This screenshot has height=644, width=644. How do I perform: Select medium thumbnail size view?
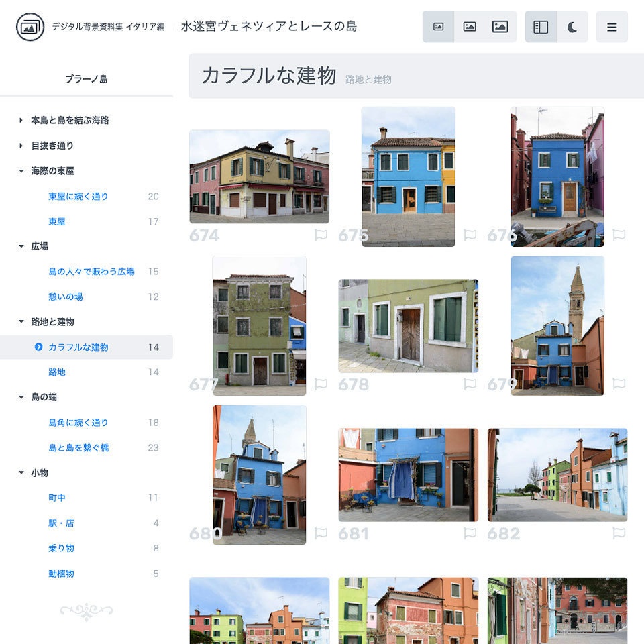pyautogui.click(x=470, y=27)
